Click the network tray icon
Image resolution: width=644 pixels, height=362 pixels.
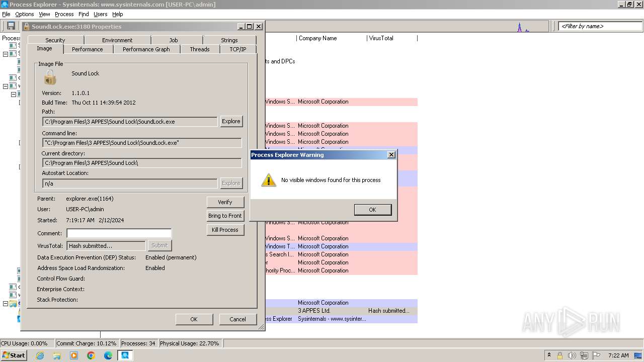tap(584, 355)
